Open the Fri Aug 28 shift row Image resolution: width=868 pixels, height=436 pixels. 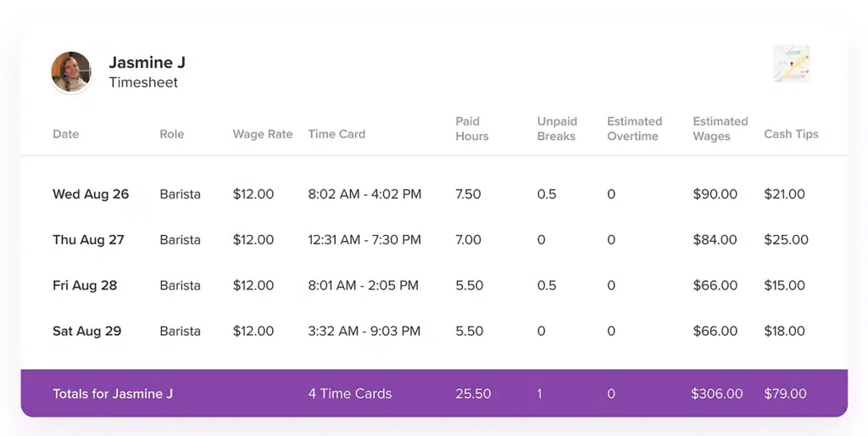(x=85, y=286)
